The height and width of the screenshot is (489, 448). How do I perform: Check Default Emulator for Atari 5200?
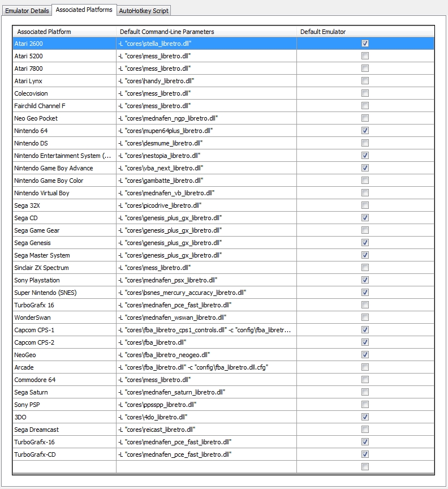365,56
